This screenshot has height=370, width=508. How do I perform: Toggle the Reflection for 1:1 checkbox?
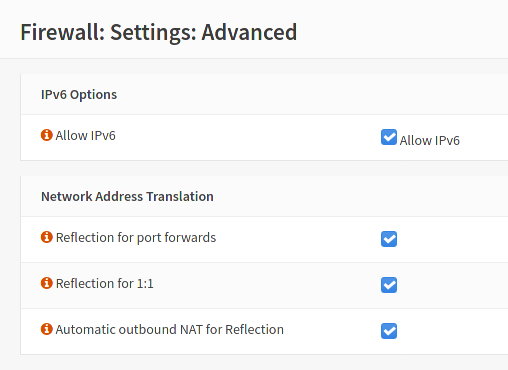tap(389, 285)
